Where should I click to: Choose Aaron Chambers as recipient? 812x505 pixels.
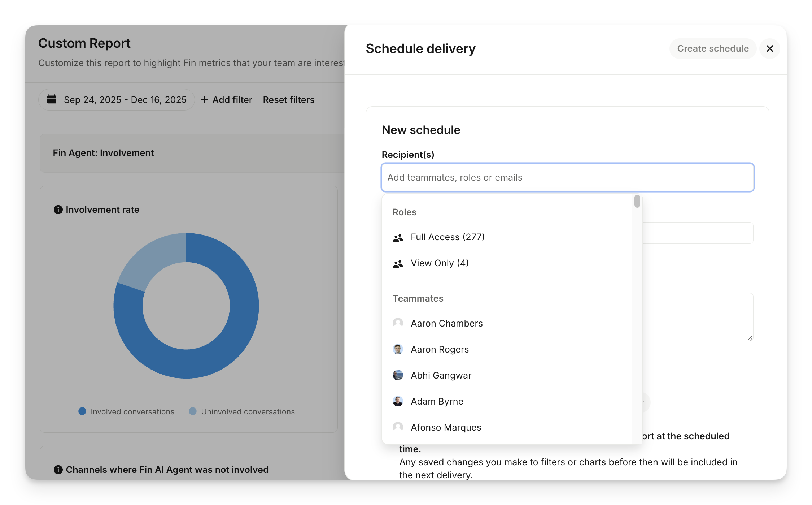pyautogui.click(x=446, y=323)
